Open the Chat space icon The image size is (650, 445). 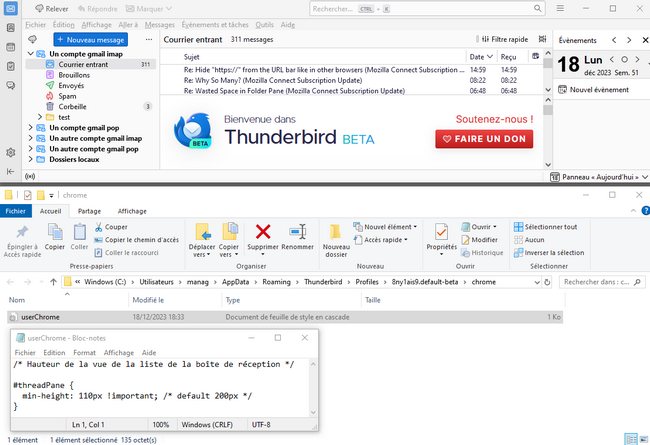(x=11, y=85)
